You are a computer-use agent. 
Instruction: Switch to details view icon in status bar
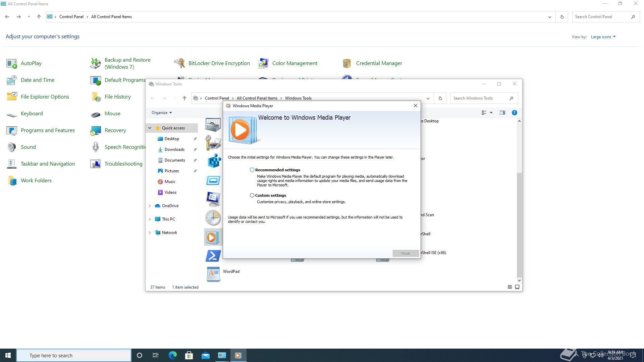coord(510,287)
